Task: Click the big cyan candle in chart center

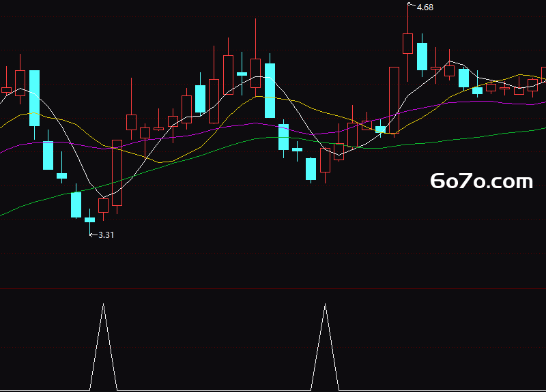Action: point(270,91)
